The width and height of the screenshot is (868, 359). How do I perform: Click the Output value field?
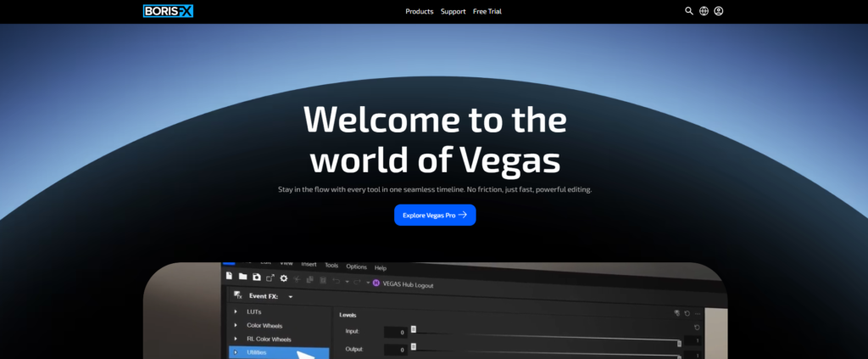[396, 349]
